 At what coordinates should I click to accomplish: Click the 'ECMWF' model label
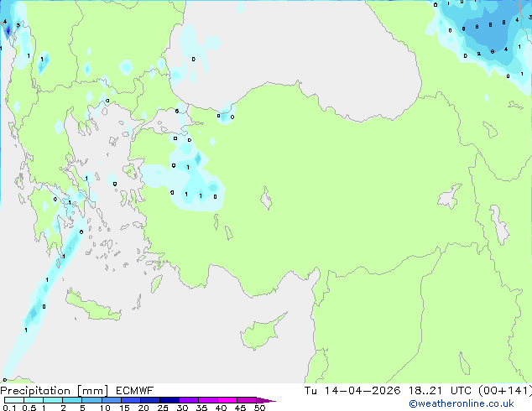[135, 391]
